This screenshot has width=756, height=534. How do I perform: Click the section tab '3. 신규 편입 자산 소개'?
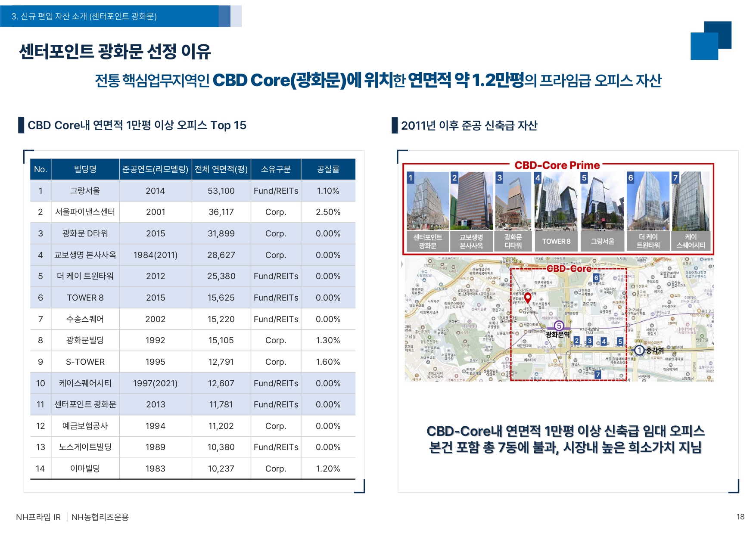pos(84,16)
